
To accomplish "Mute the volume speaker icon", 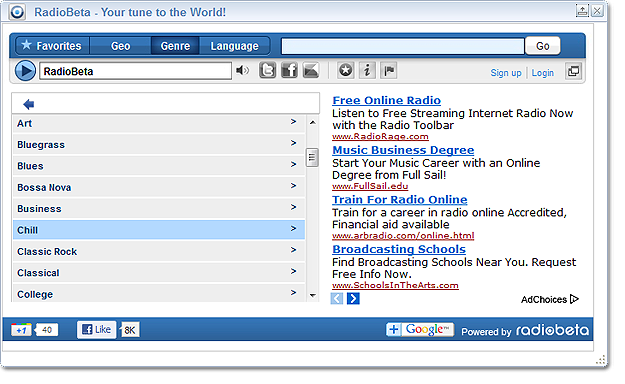I will click(x=242, y=71).
